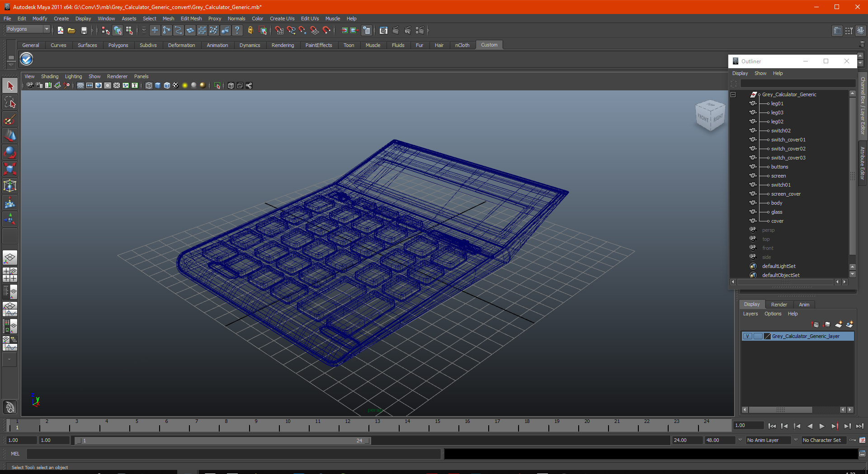The height and width of the screenshot is (474, 868).
Task: Click the current frame field showing 1.00
Action: pos(748,426)
